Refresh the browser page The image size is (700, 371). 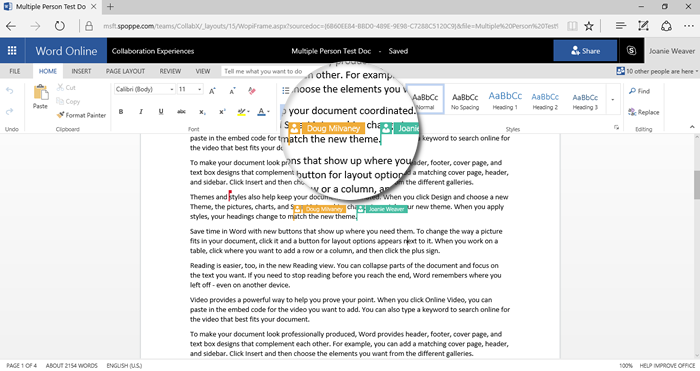(59, 26)
